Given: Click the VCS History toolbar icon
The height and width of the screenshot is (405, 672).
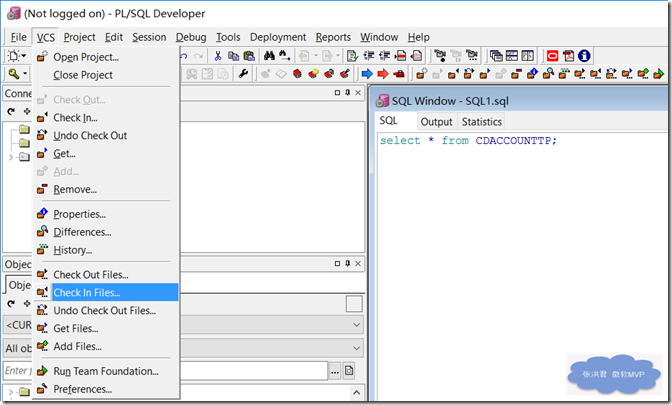Looking at the screenshot, I should tap(564, 74).
